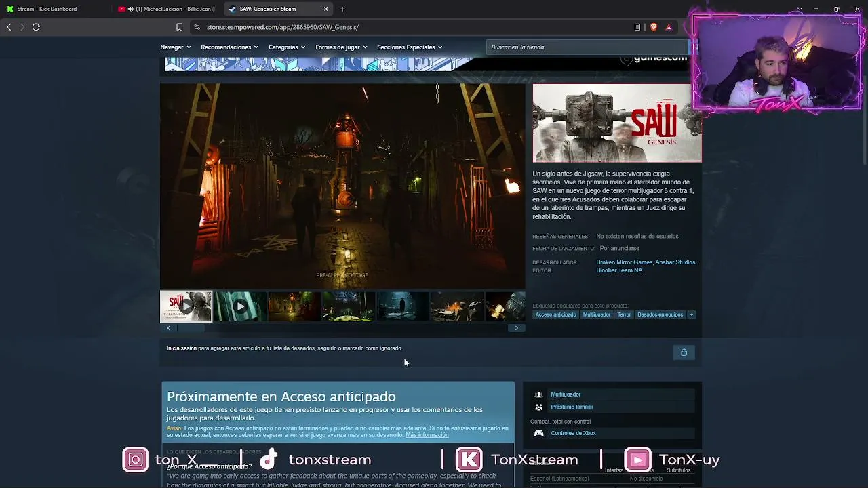Click the family sharing icon beside Préstamo familiar
Viewport: 868px width, 488px height.
[x=538, y=407]
